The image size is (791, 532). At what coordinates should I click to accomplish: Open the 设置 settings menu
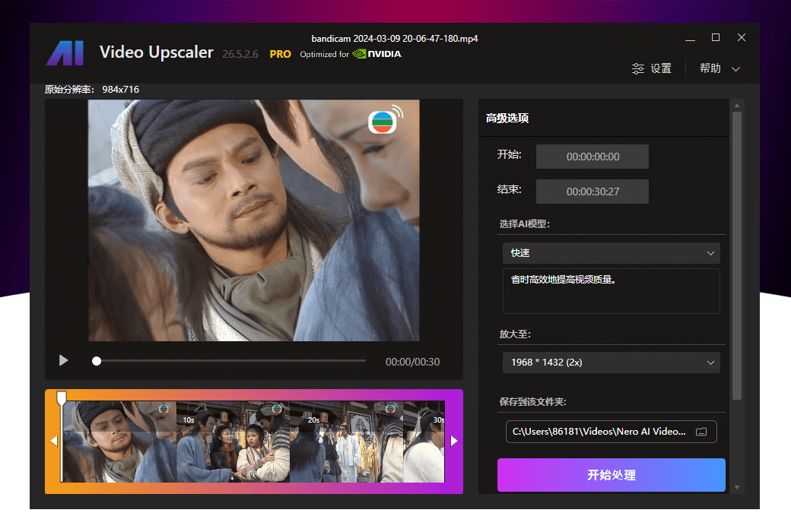click(x=660, y=68)
